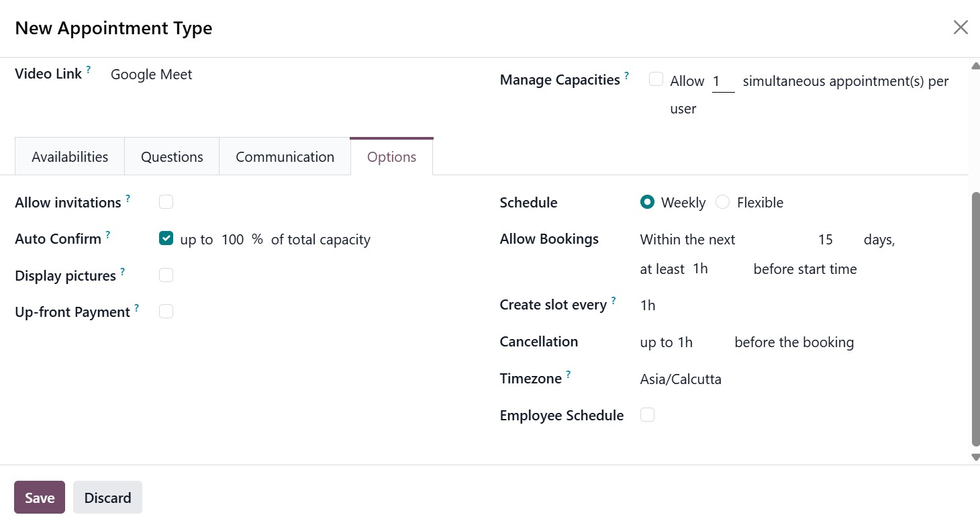Select the Flexible schedule radio option
The image size is (980, 517).
(723, 202)
